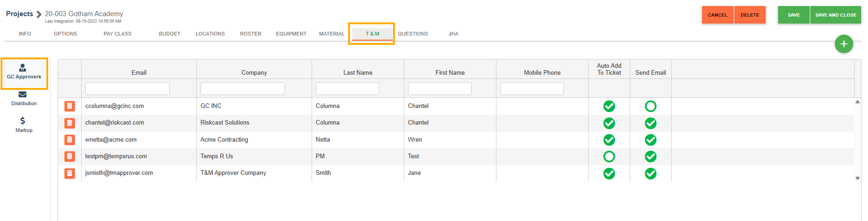The image size is (868, 221).
Task: Open the GC Approvers section
Action: click(24, 72)
